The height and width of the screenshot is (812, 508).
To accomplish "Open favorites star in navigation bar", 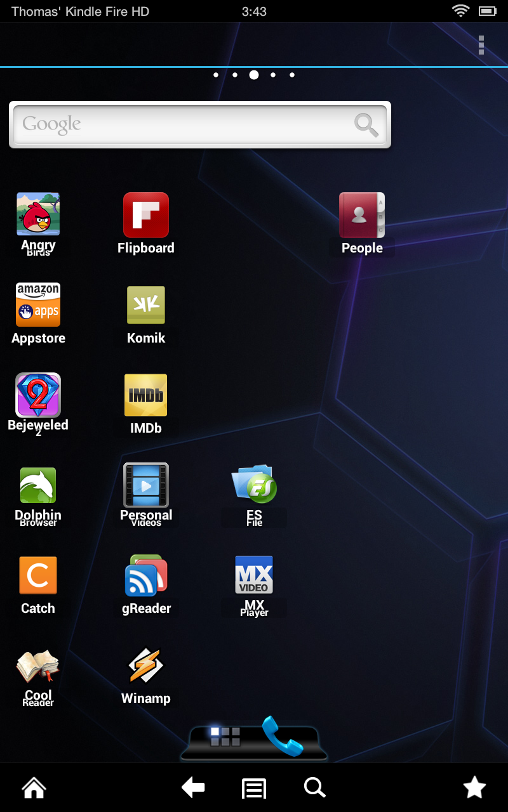I will pyautogui.click(x=474, y=787).
